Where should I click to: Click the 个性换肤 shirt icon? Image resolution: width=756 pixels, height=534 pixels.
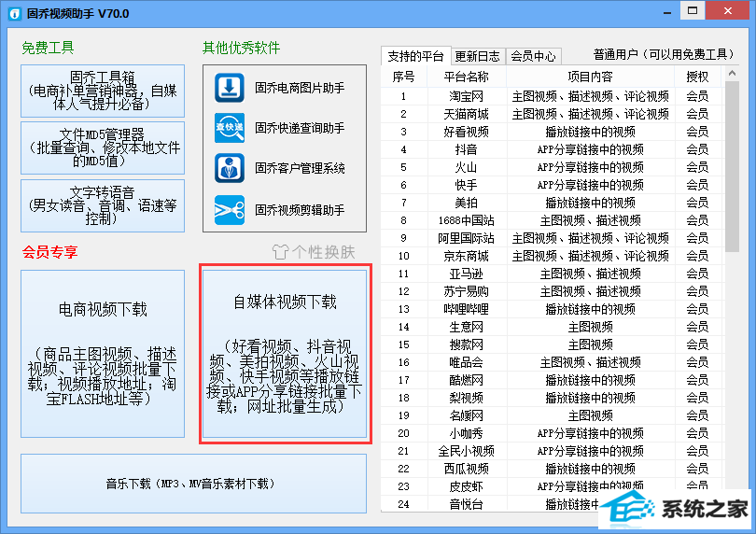[280, 252]
